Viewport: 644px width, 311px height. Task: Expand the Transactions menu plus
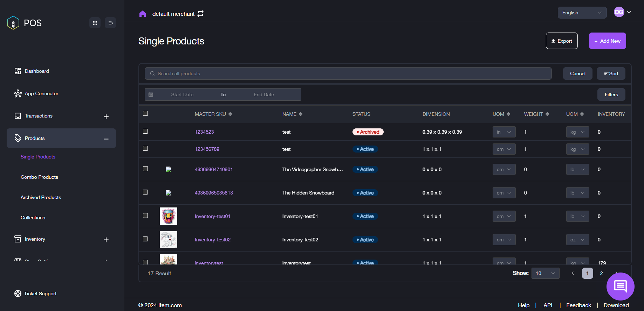(x=106, y=116)
